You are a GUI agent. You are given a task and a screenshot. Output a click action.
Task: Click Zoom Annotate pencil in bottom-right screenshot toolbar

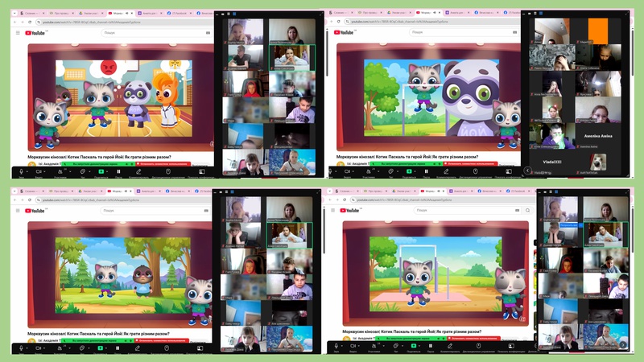coord(450,346)
